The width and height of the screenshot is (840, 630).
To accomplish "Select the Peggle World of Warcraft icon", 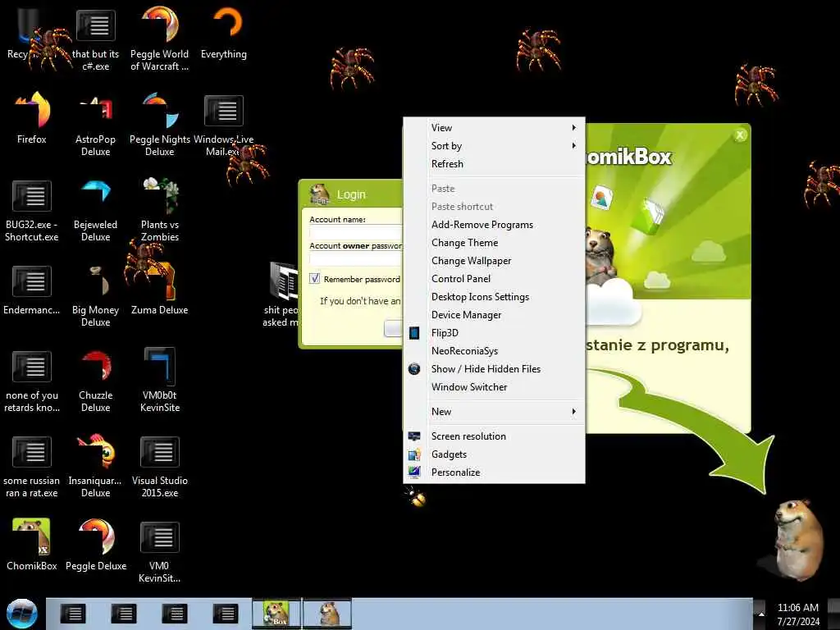I will tap(160, 38).
